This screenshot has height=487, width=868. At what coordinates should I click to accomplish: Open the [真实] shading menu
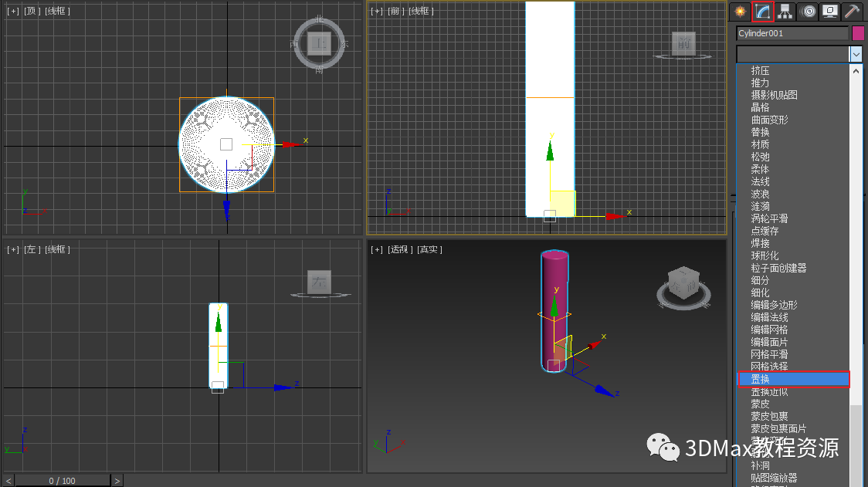[x=429, y=249]
